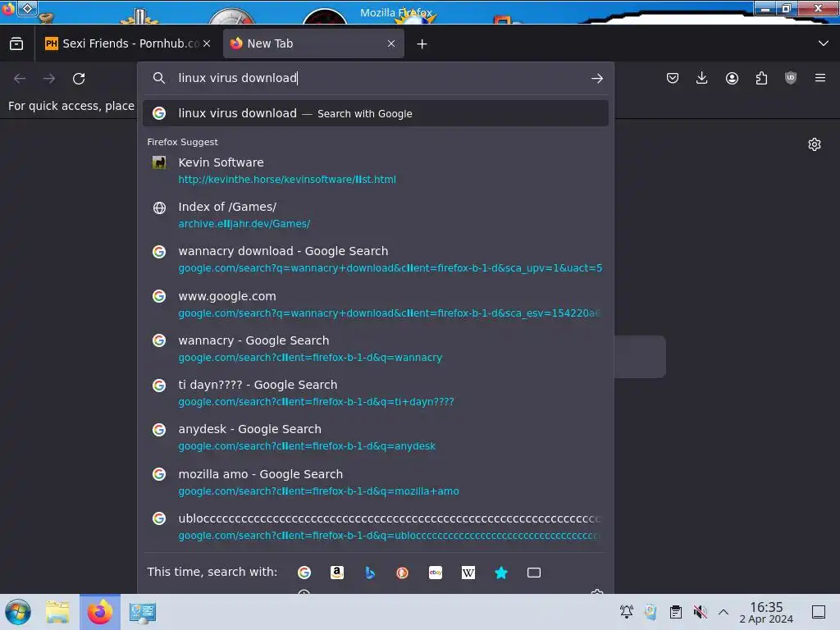Reload the current page
Viewport: 840px width, 630px height.
click(79, 79)
